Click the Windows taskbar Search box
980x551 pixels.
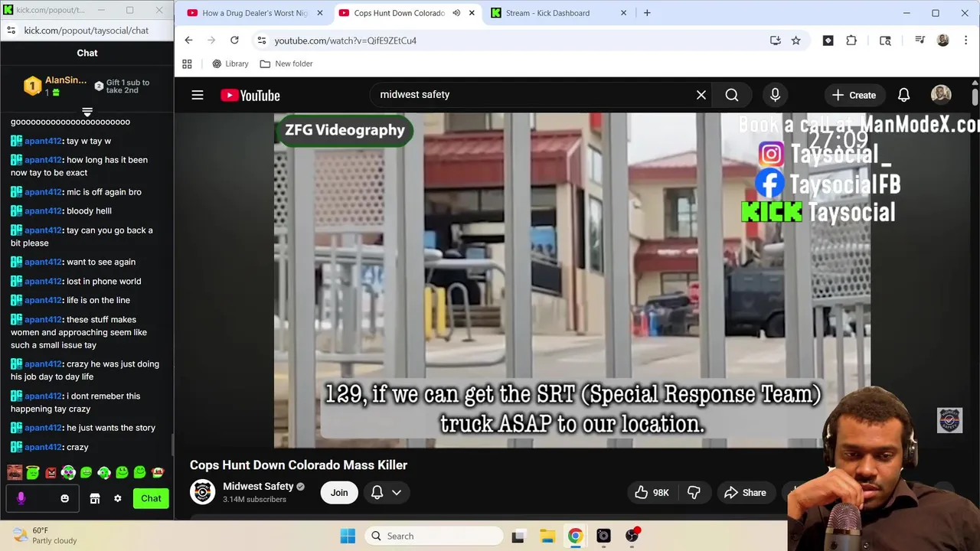coord(434,536)
